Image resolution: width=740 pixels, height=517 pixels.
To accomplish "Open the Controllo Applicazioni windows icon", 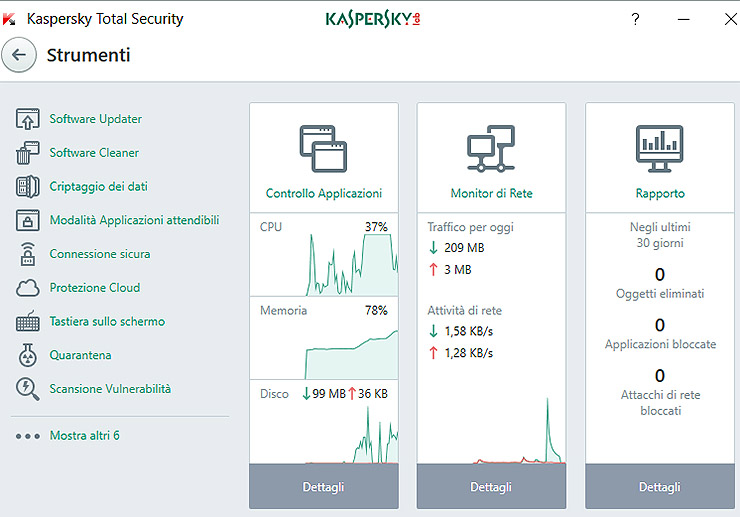I will tap(323, 149).
